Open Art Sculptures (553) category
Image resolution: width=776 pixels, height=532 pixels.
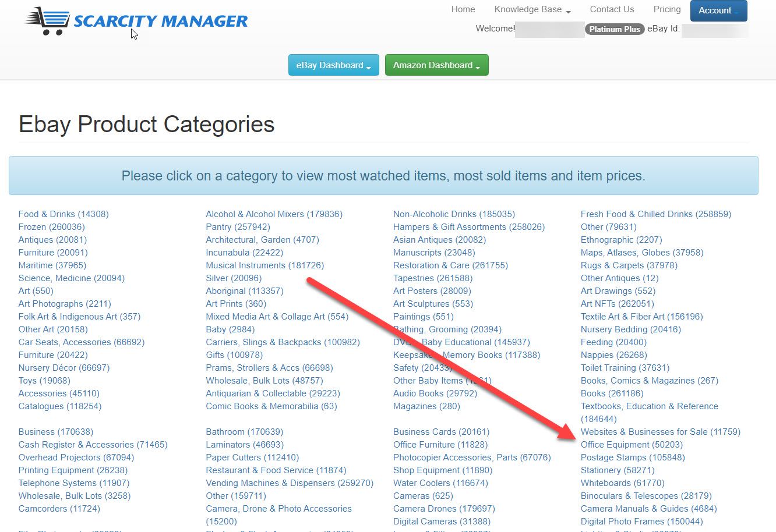click(x=433, y=304)
